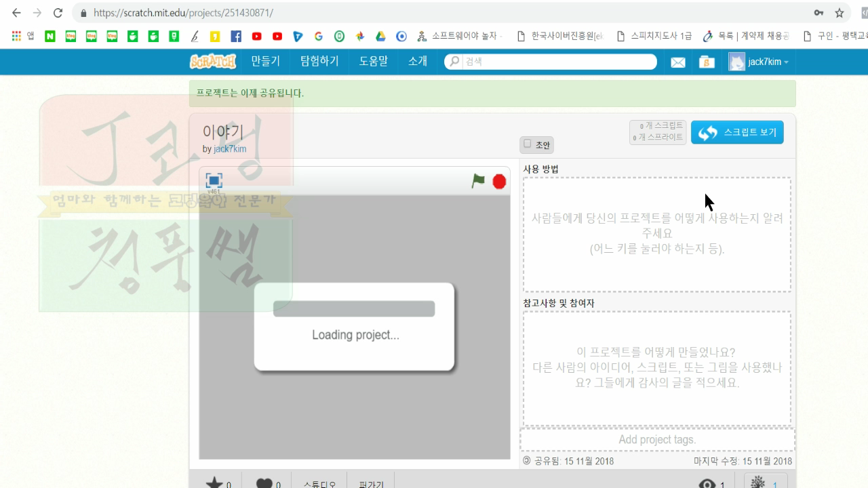Give the project a star rating

[214, 482]
